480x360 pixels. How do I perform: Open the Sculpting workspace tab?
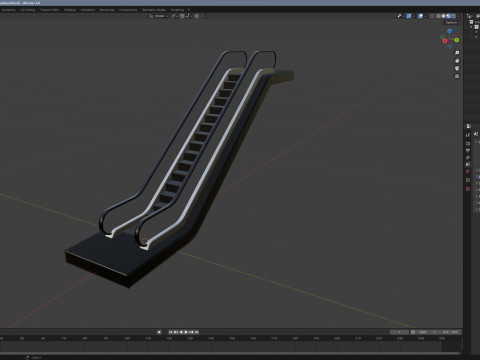click(9, 10)
